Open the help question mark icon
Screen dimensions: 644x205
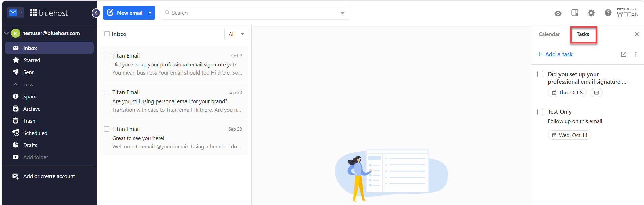click(x=608, y=13)
